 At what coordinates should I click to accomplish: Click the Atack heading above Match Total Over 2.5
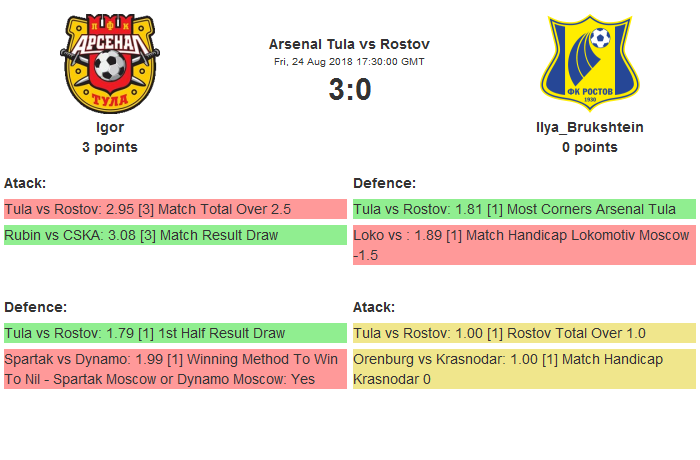[x=25, y=183]
